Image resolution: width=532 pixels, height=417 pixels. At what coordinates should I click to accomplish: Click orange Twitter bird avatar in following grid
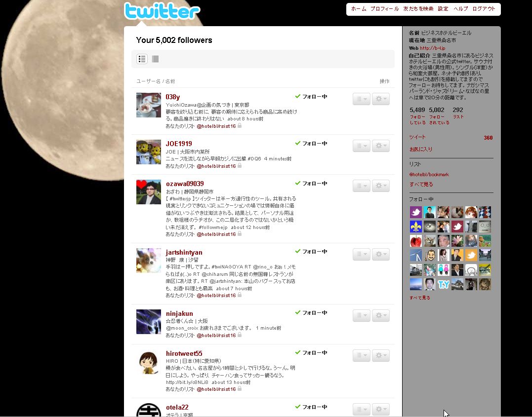pos(471,255)
